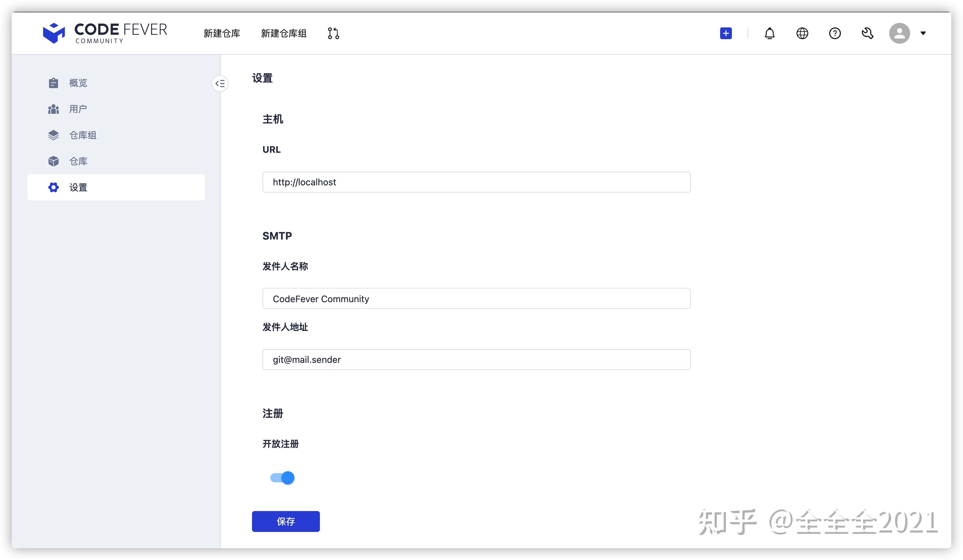
Task: Open the notifications bell
Action: pos(769,33)
